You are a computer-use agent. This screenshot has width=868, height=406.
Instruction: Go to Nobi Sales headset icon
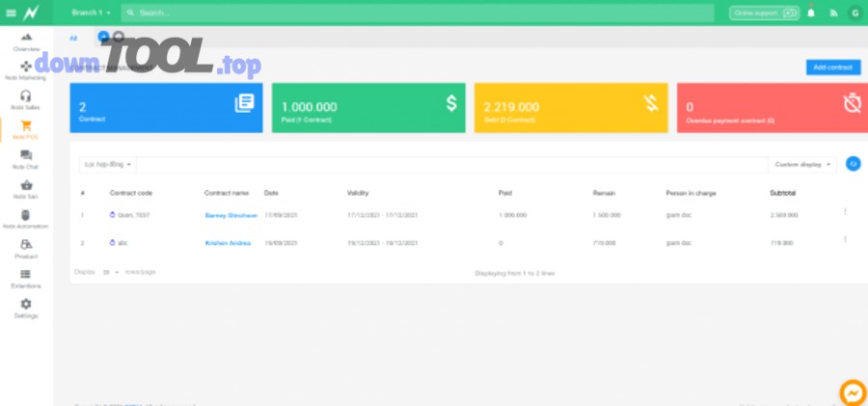coord(26,99)
